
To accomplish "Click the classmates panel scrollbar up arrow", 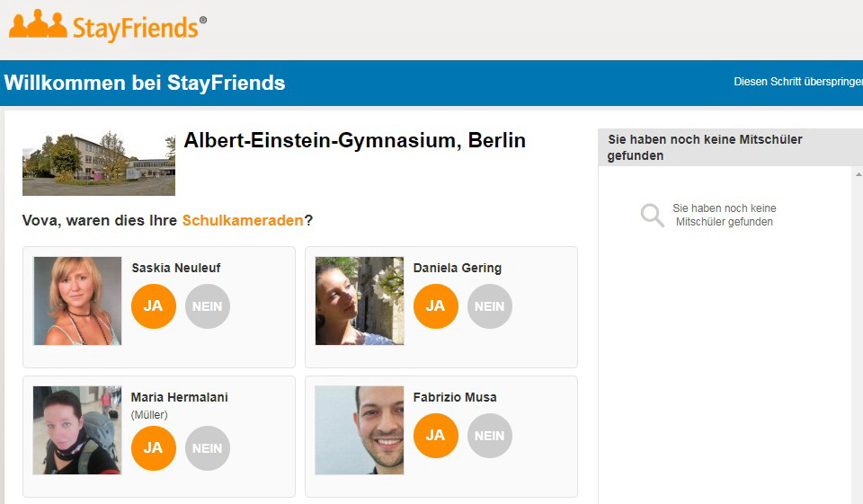I will pyautogui.click(x=858, y=174).
